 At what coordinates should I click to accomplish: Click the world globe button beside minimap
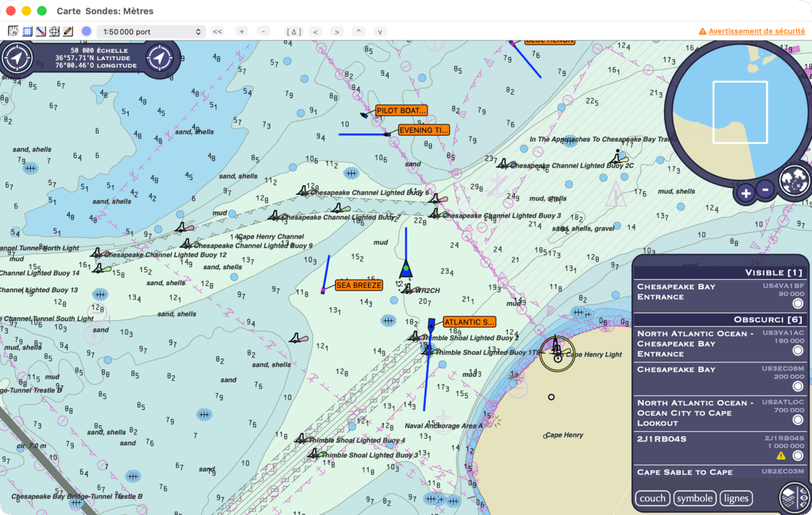(794, 180)
